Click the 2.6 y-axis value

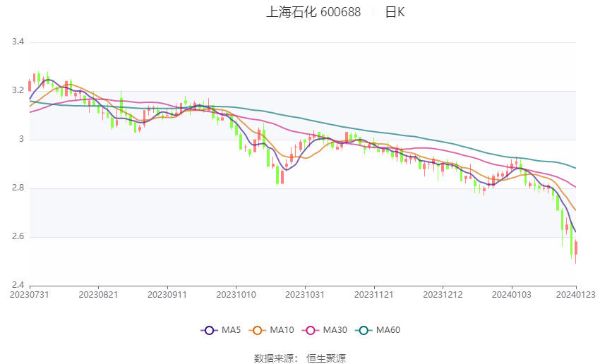click(18, 237)
